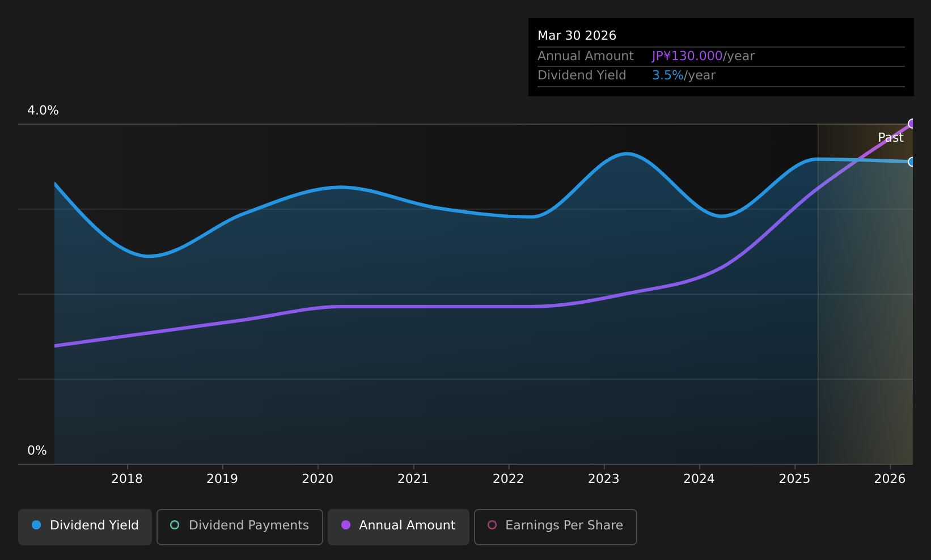Image resolution: width=931 pixels, height=560 pixels.
Task: Click the 4.0% gridline label
Action: (43, 111)
